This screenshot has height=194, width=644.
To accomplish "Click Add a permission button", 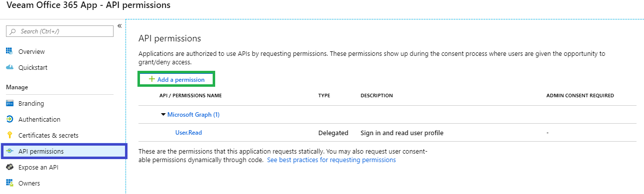I will pos(177,79).
